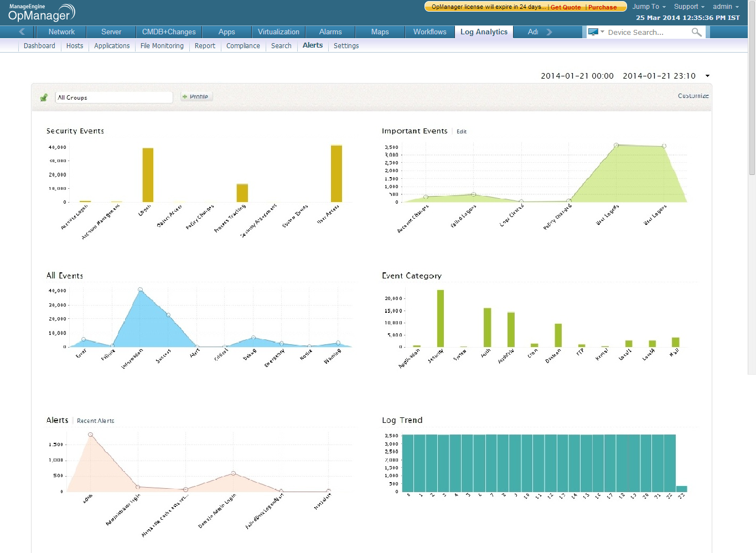The width and height of the screenshot is (756, 553).
Task: Go to the Workflows tab
Action: [x=430, y=32]
